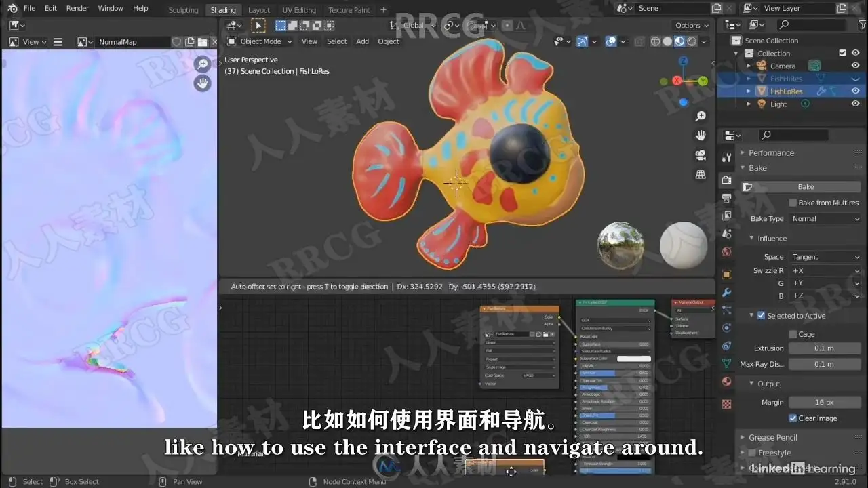This screenshot has height=488, width=868.
Task: Hide the FishLoRes object
Action: click(856, 91)
